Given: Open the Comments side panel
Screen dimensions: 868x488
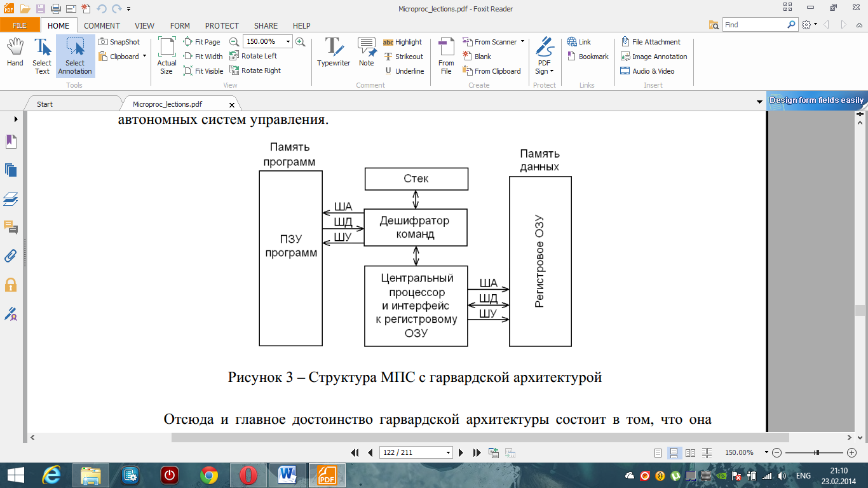Looking at the screenshot, I should (11, 227).
